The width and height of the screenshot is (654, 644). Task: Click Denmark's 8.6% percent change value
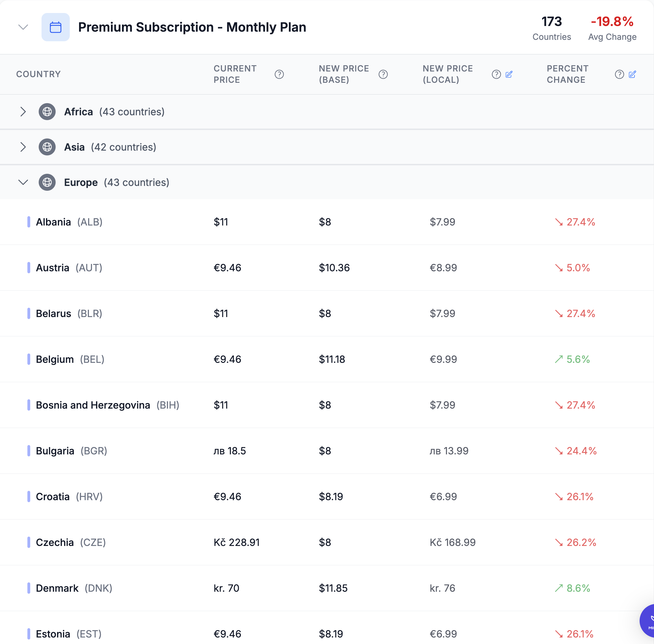point(578,588)
